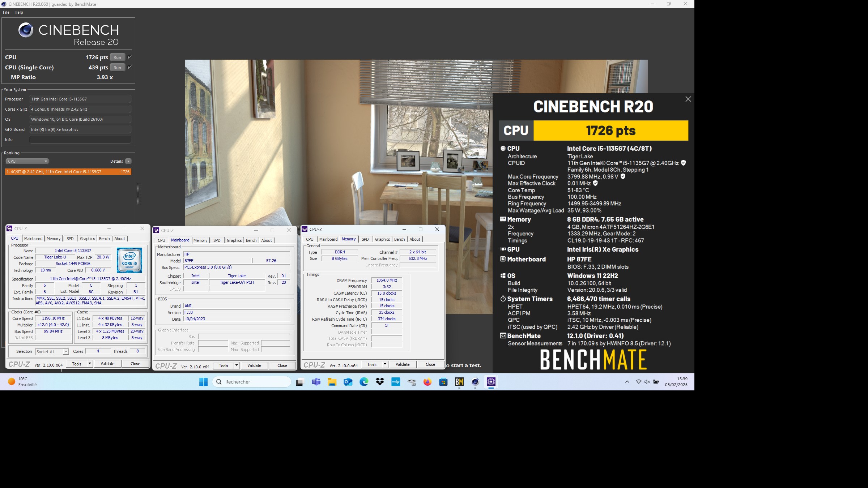
Task: Click the muted volume tray icon
Action: pyautogui.click(x=647, y=382)
